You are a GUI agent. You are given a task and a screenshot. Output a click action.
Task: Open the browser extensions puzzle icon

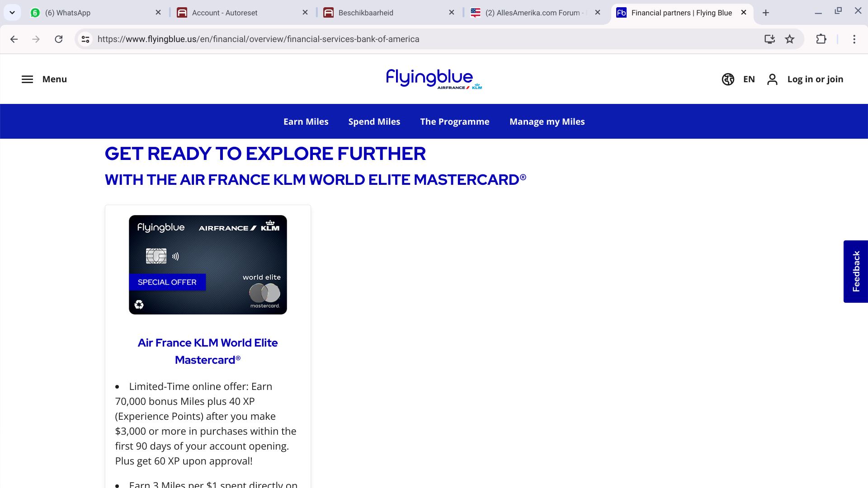pos(821,39)
